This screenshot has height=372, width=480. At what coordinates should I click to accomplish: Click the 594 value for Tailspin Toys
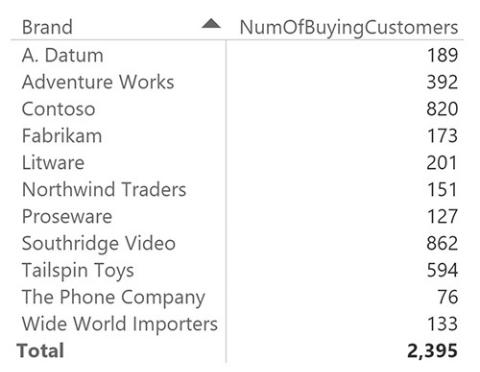442,270
